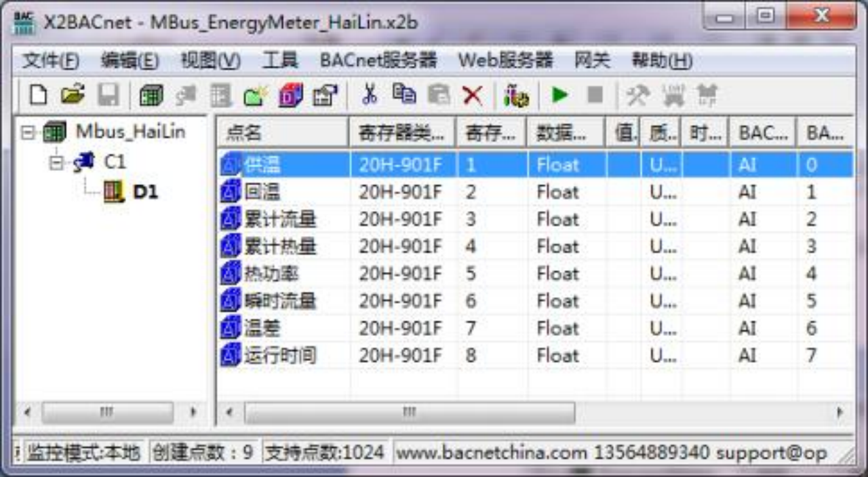The width and height of the screenshot is (868, 477).
Task: Click the Save floppy disk icon
Action: click(x=108, y=95)
